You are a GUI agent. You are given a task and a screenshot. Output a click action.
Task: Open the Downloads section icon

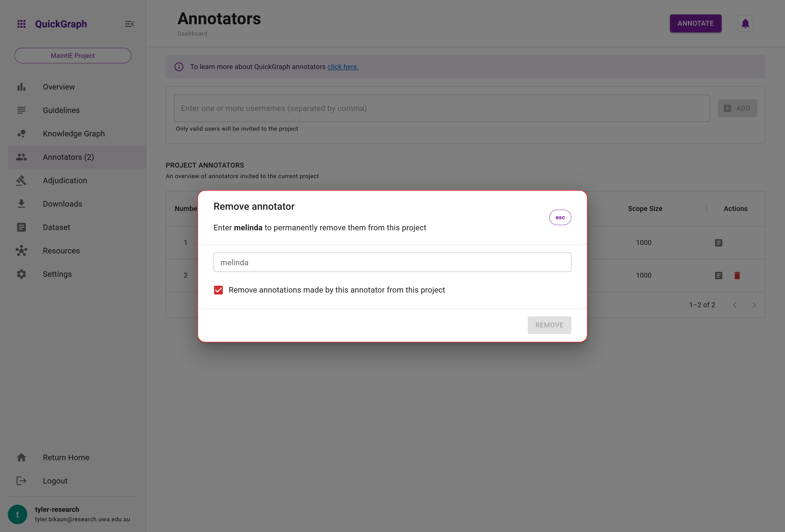coord(21,204)
